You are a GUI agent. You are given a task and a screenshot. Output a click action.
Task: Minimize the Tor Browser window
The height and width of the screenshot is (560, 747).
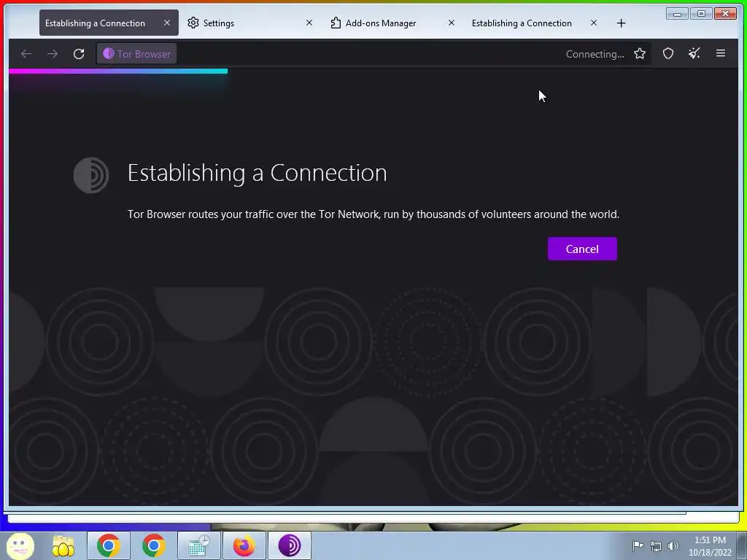coord(677,13)
